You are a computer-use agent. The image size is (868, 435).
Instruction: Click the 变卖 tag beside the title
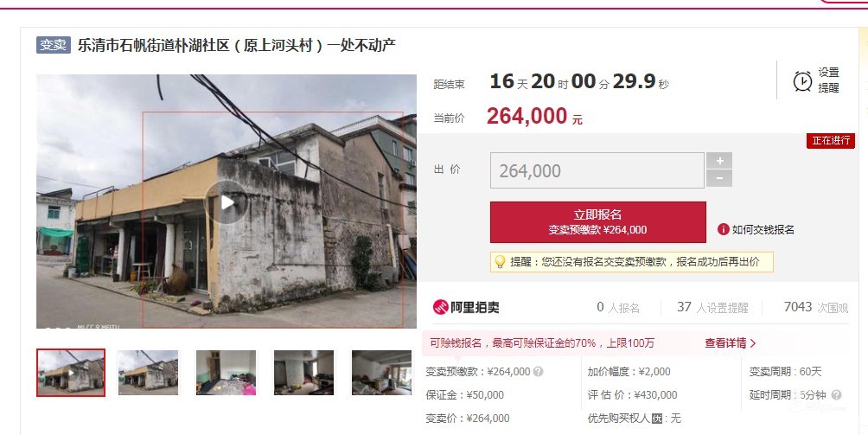point(54,45)
